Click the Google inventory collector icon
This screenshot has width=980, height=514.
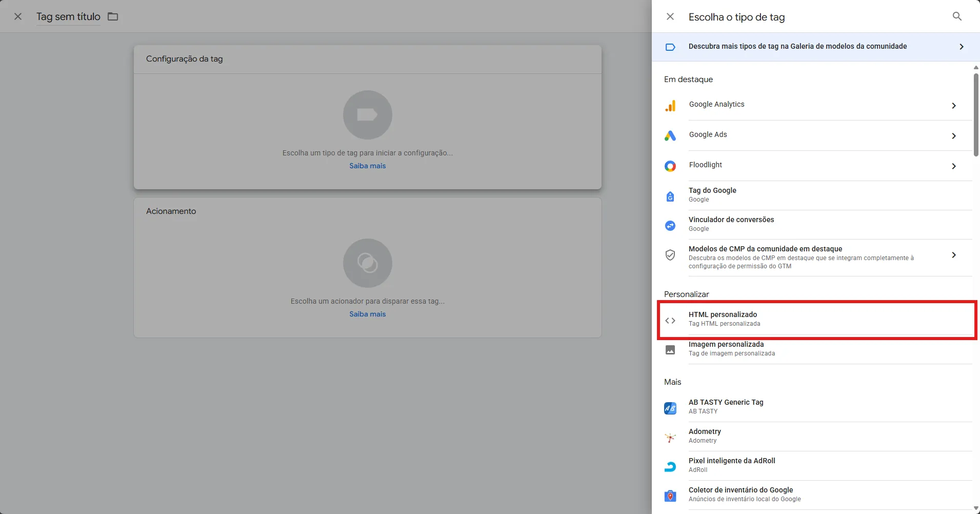(x=670, y=496)
